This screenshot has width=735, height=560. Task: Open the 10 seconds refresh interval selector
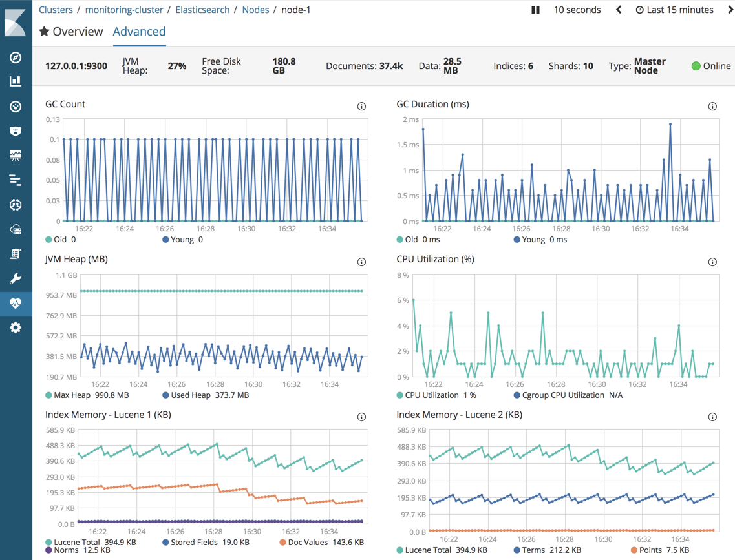click(x=577, y=10)
